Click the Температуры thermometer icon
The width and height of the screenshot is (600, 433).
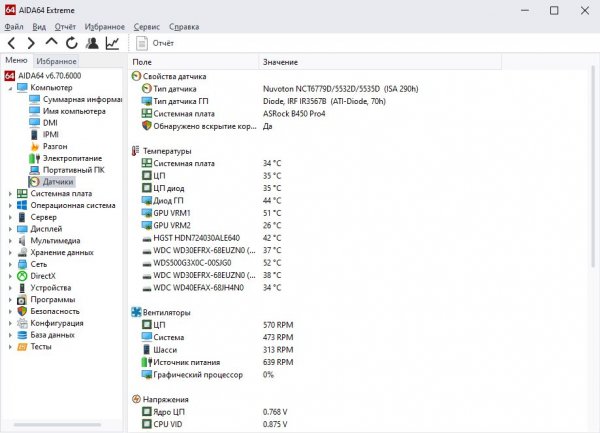tap(135, 151)
